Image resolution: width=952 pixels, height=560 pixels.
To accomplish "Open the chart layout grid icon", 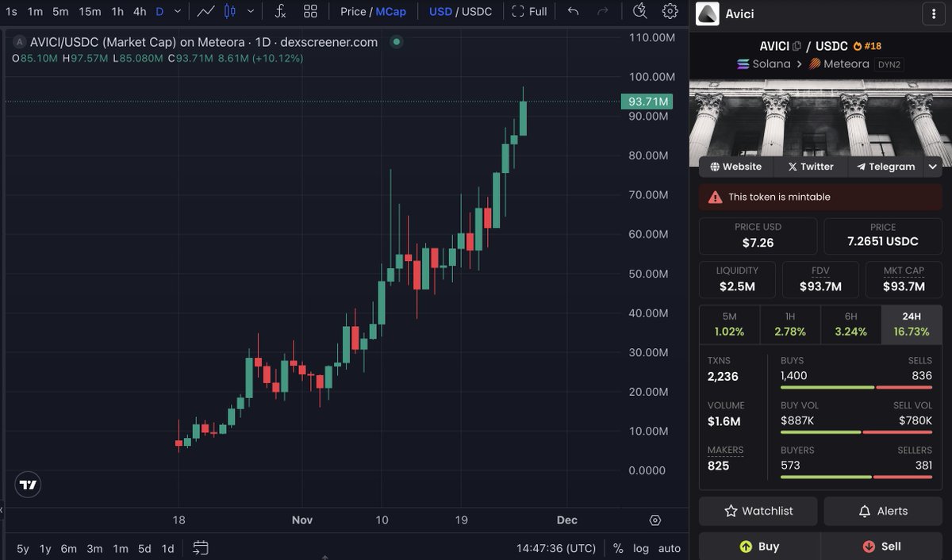I will (310, 12).
